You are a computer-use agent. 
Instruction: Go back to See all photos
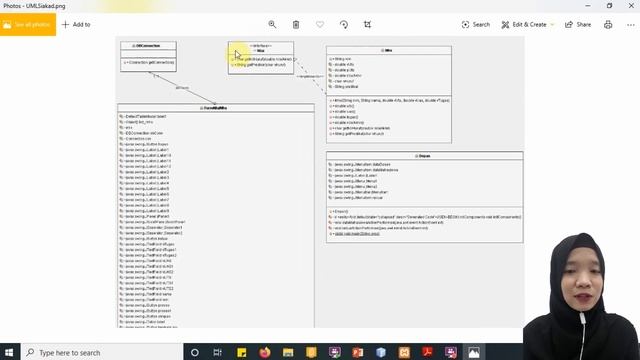tap(28, 24)
